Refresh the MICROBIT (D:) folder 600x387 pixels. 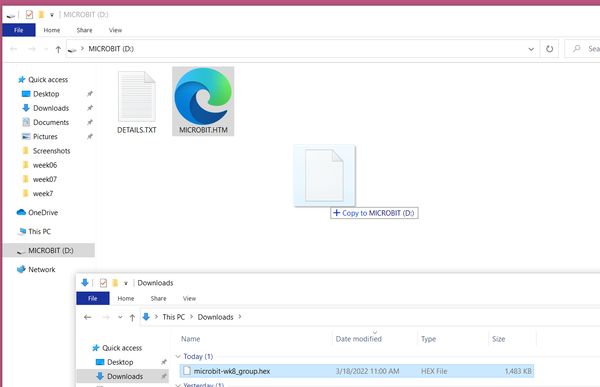pos(549,49)
